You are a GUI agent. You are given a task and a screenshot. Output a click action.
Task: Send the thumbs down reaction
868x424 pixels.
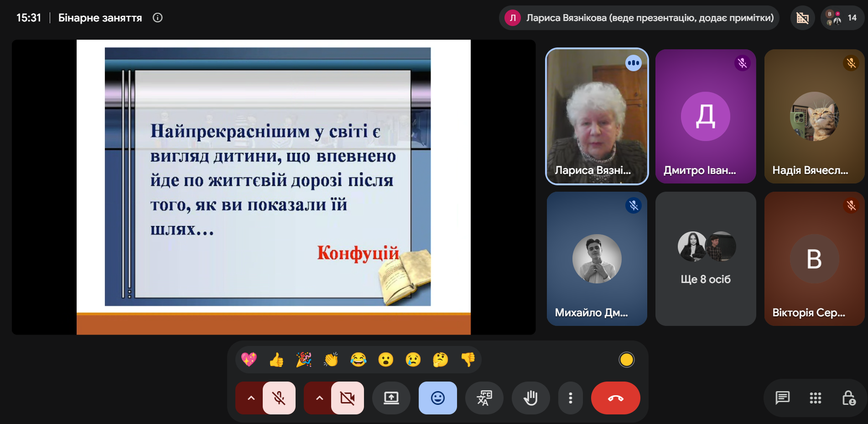tap(468, 360)
